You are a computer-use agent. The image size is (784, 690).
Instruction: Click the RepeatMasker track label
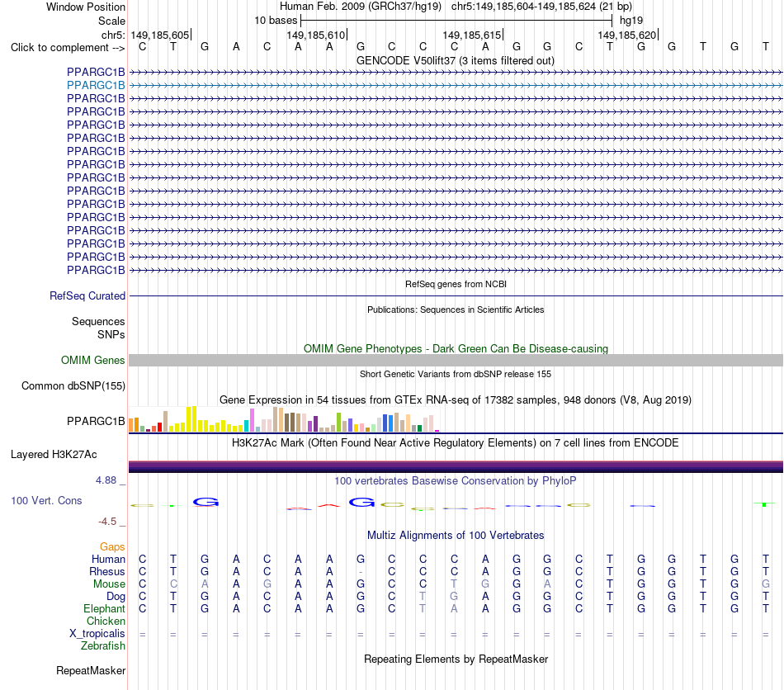pos(91,671)
